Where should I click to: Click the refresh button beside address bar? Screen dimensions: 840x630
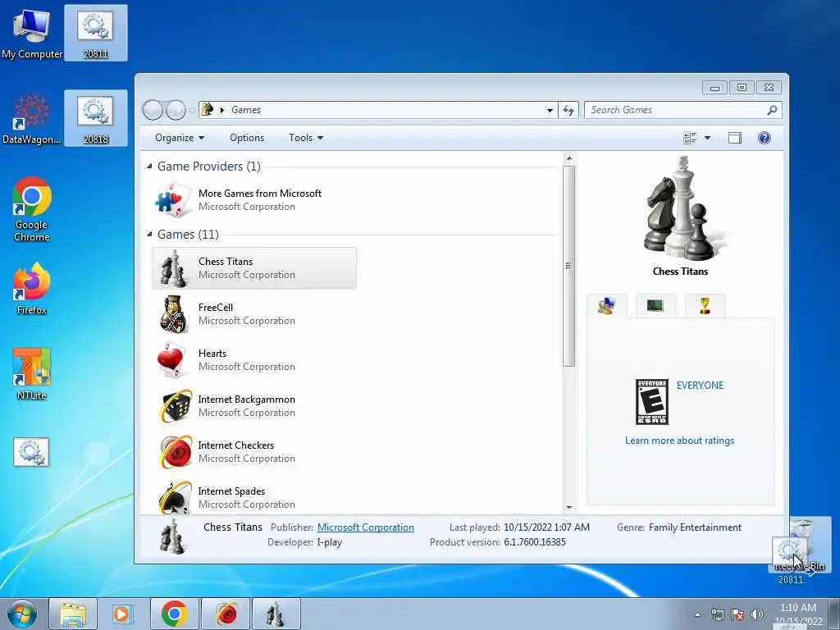pos(568,110)
